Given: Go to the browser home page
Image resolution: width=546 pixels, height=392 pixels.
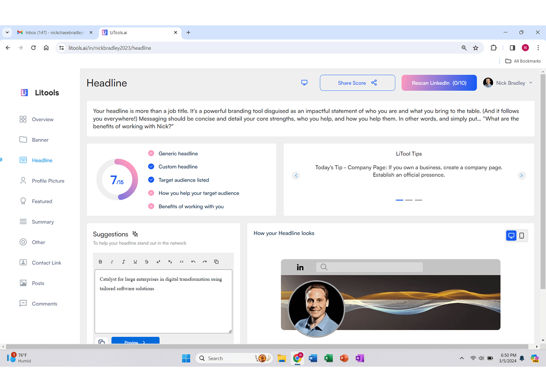Looking at the screenshot, I should tap(46, 48).
